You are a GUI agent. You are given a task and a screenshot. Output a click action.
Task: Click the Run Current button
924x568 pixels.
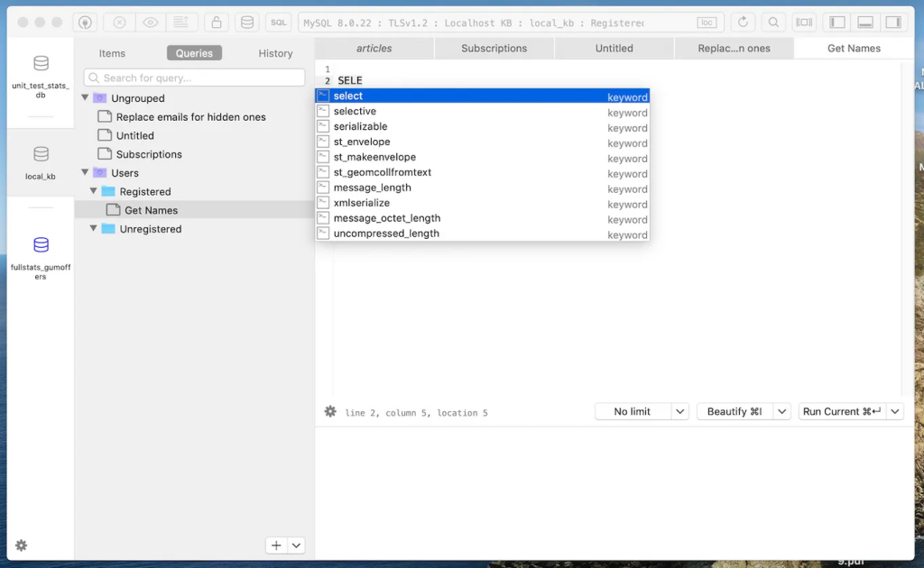click(841, 411)
